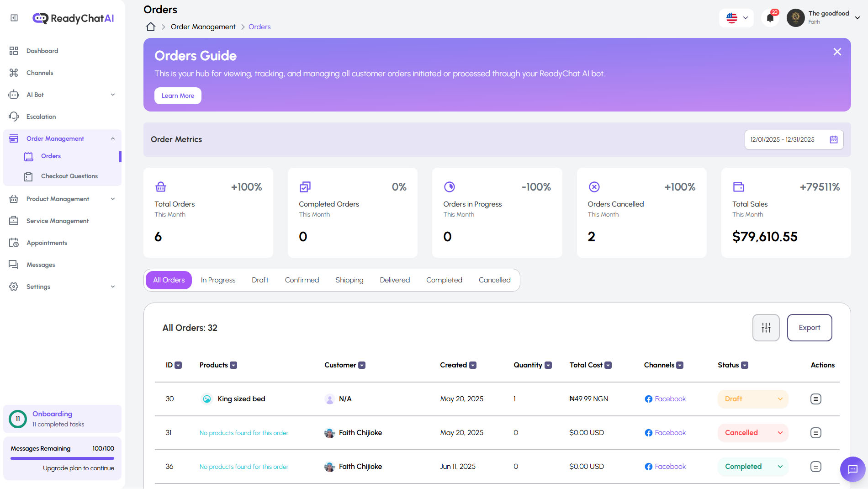
Task: Open the language flag dropdown
Action: [x=736, y=18]
